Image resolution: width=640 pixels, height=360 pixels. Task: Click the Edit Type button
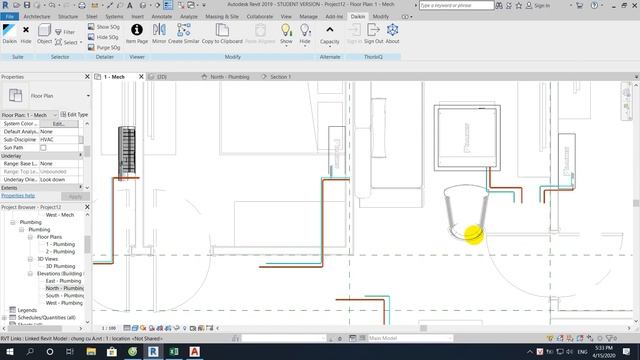point(74,115)
